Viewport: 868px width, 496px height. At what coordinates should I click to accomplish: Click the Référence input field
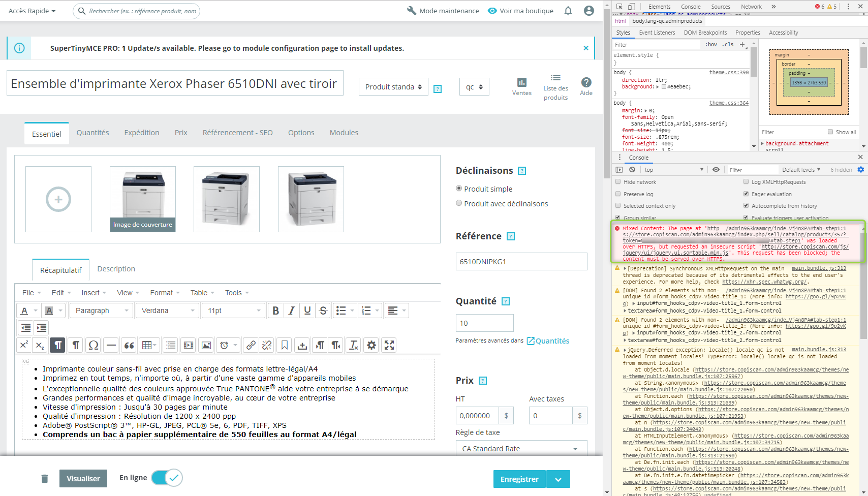coord(521,261)
